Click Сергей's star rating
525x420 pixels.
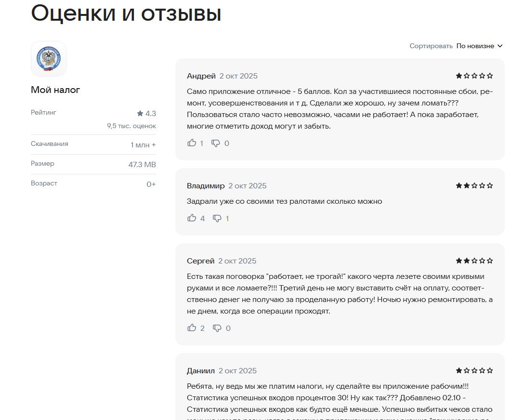474,261
